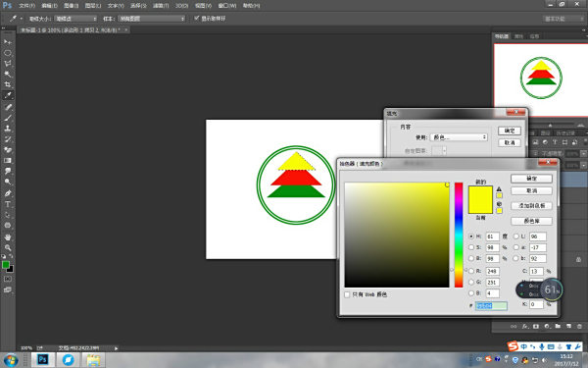
Task: Open the layer opacity dropdown arrow
Action: point(583,154)
